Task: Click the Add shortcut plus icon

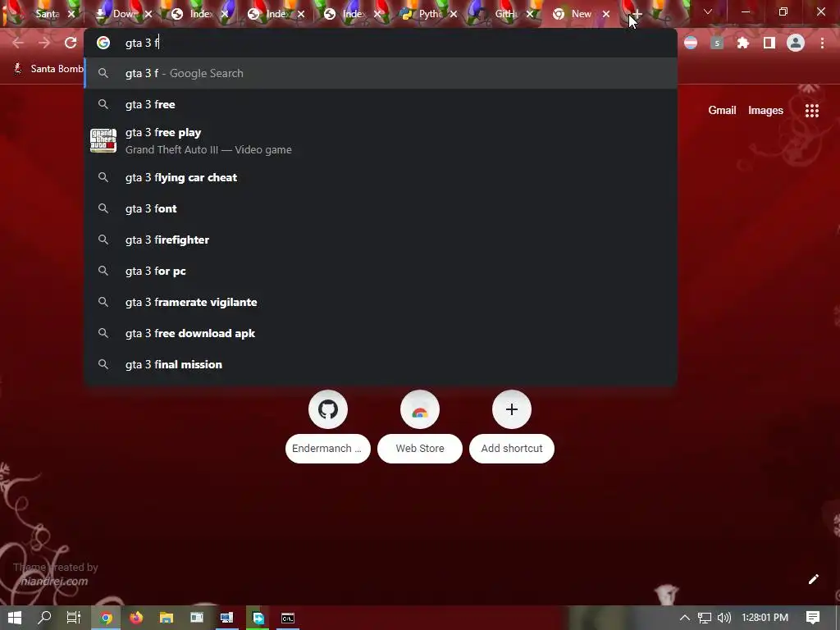Action: (x=512, y=409)
